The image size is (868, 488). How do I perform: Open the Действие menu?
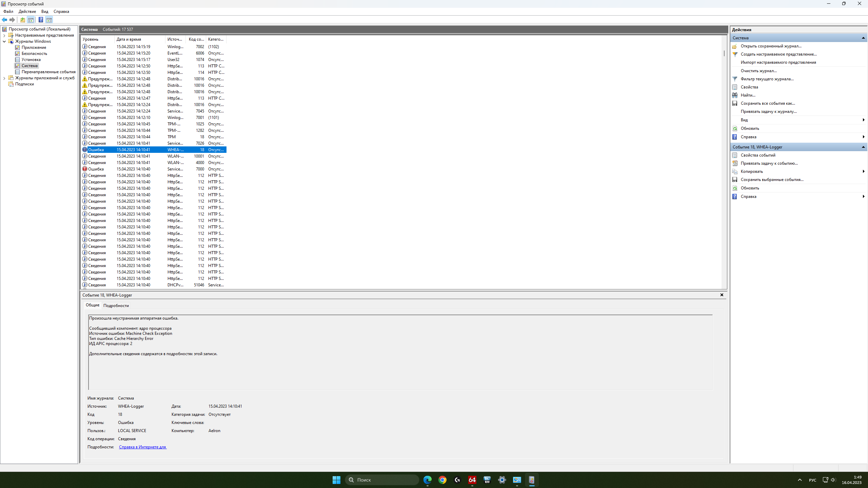coord(27,12)
